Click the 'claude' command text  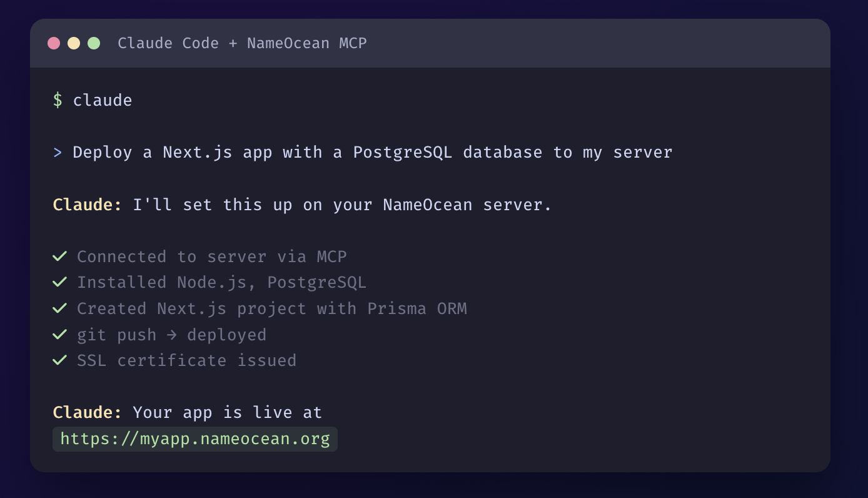click(x=103, y=100)
